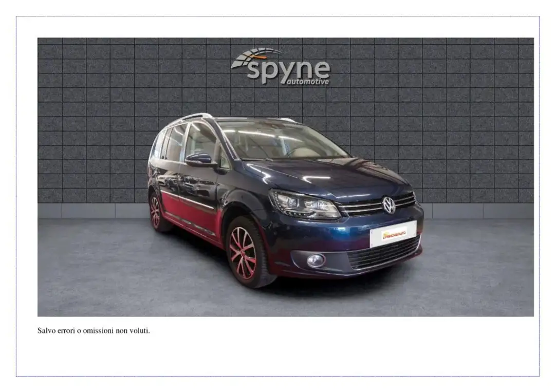Click the VW emblem on the grille
Image resolution: width=555 pixels, height=392 pixels.
[388, 205]
